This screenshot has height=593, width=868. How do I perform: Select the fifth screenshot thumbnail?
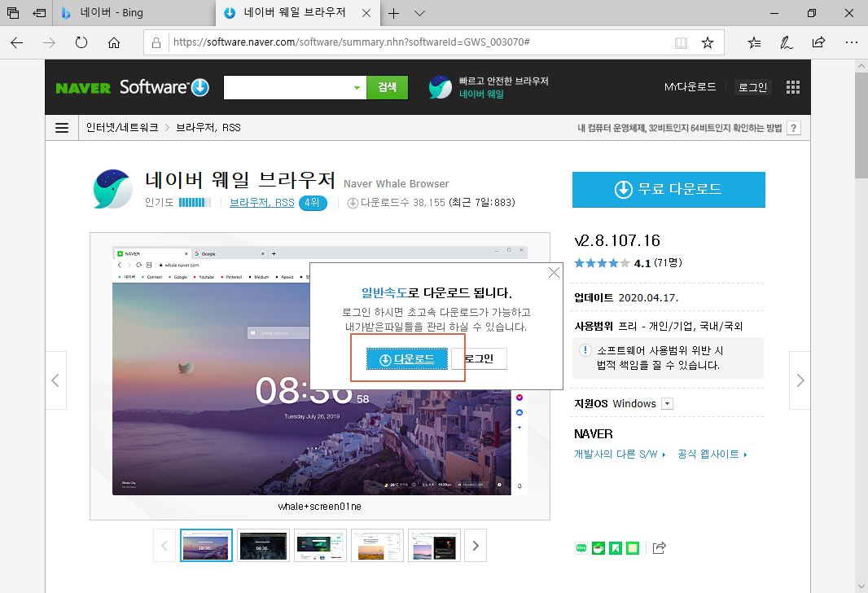click(x=434, y=546)
